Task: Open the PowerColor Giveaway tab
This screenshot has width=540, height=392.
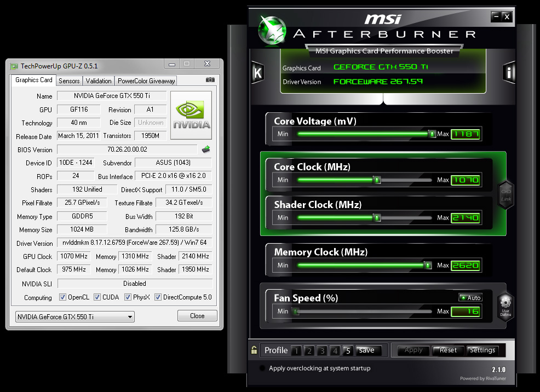Action: click(146, 81)
